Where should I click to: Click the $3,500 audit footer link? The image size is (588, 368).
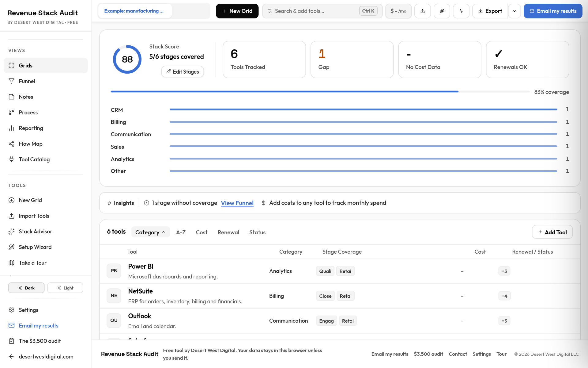tap(428, 354)
